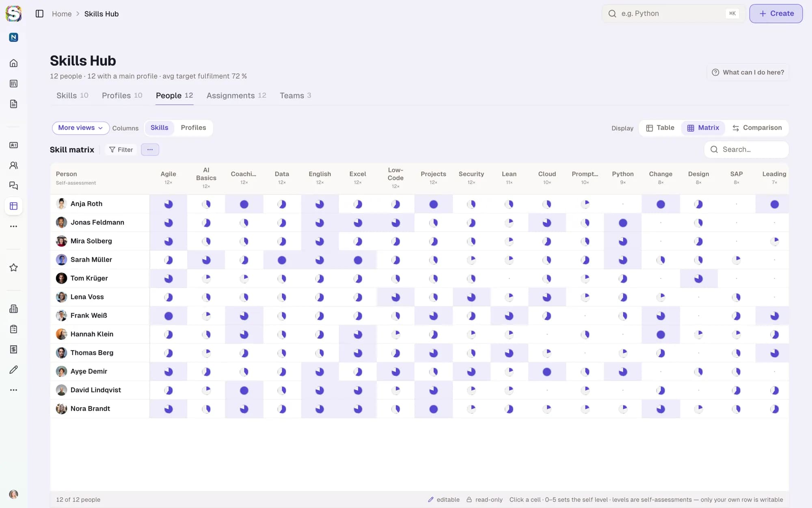Click the ellipsis beneath the pencil sidebar icon
Viewport: 812px width, 508px height.
click(x=13, y=390)
